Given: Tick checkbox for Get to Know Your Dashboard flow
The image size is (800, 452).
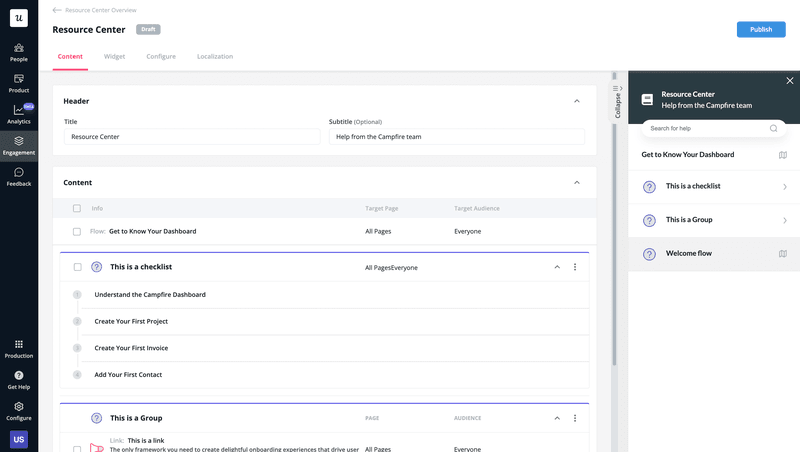Looking at the screenshot, I should (x=77, y=231).
